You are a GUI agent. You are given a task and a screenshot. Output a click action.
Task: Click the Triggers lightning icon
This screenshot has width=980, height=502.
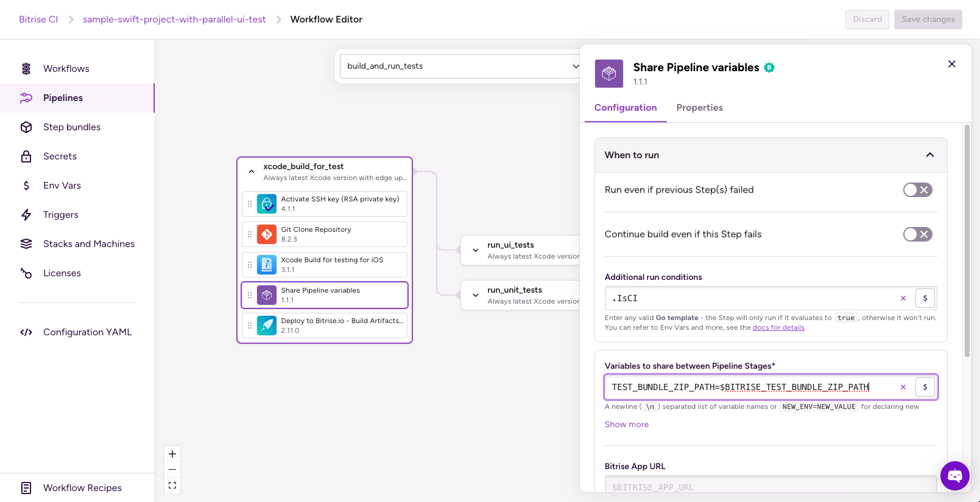26,215
